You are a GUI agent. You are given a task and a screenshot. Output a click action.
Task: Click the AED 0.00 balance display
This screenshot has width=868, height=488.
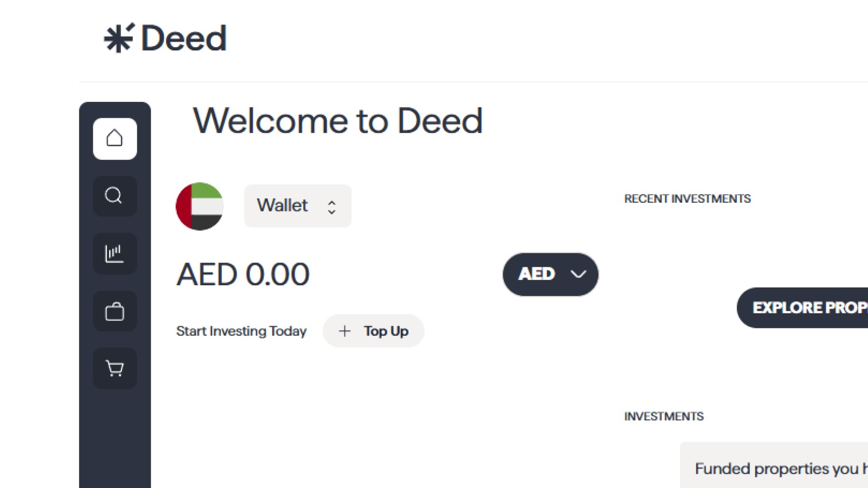(x=243, y=274)
